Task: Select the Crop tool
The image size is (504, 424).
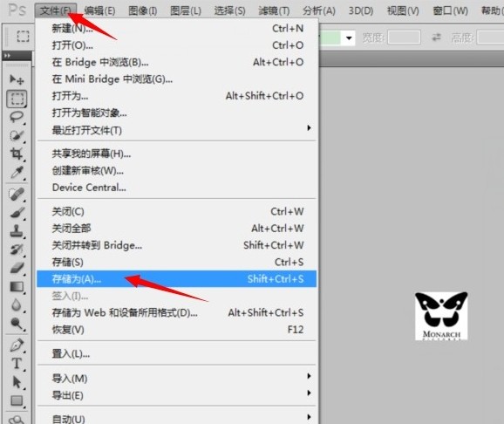Action: pyautogui.click(x=17, y=154)
